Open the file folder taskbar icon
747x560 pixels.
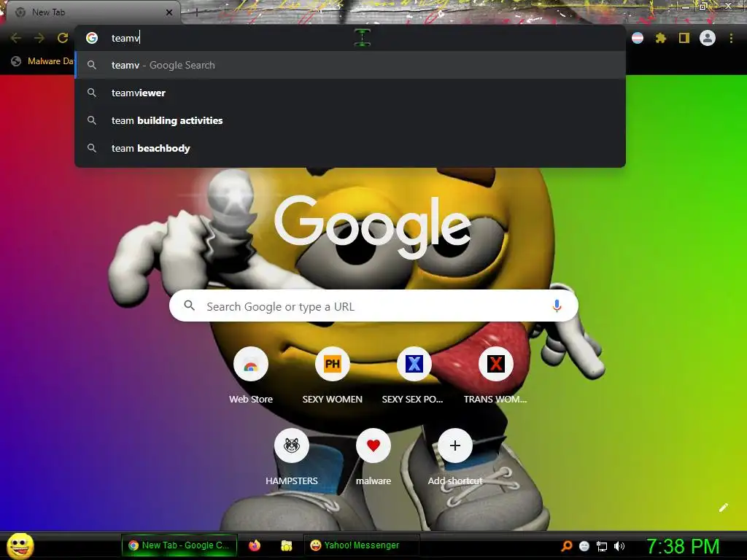286,545
